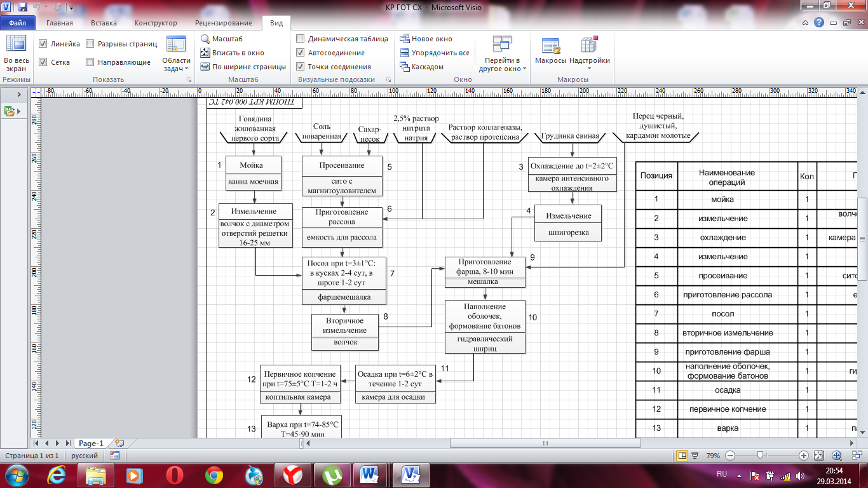Image resolution: width=868 pixels, height=488 pixels.
Task: Click the shapes stencil icon in sidebar
Action: (9, 111)
